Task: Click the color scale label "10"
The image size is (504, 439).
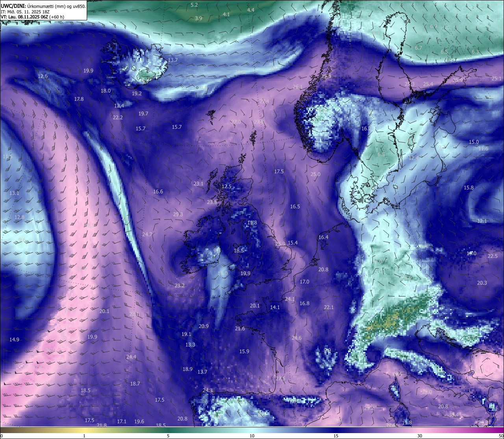Action: 252,436
